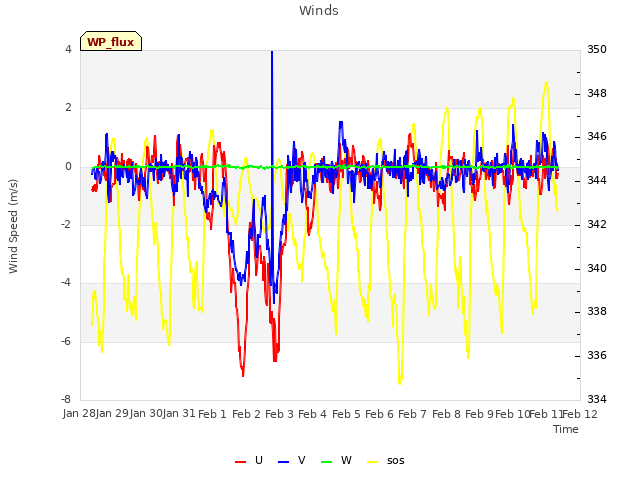Click the '342' right axis tick label
The width and height of the screenshot is (640, 480).
(597, 224)
